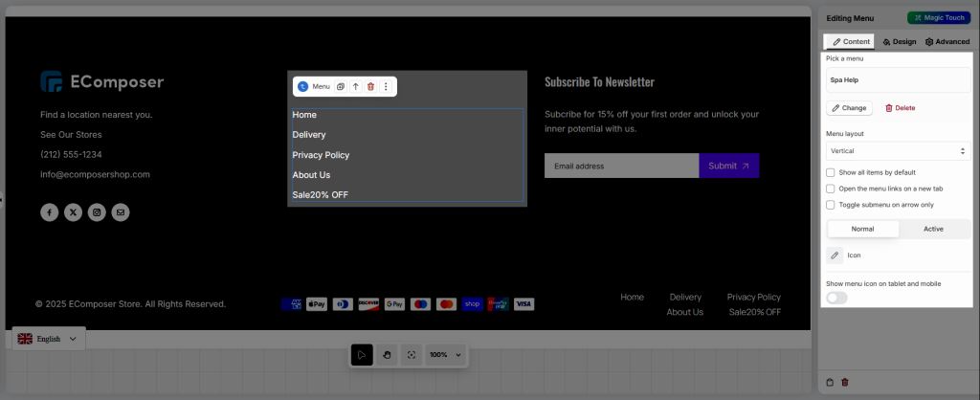Click the Email address input field
980x400 pixels.
[621, 166]
